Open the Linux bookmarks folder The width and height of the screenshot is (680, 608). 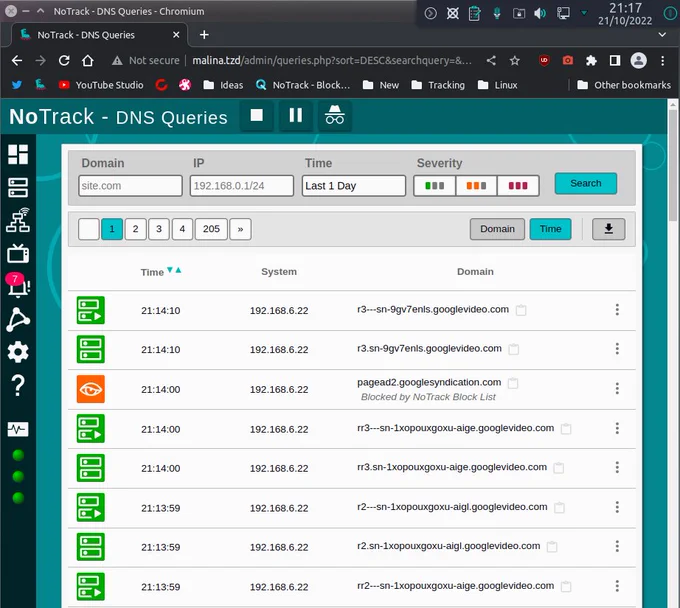pyautogui.click(x=497, y=85)
